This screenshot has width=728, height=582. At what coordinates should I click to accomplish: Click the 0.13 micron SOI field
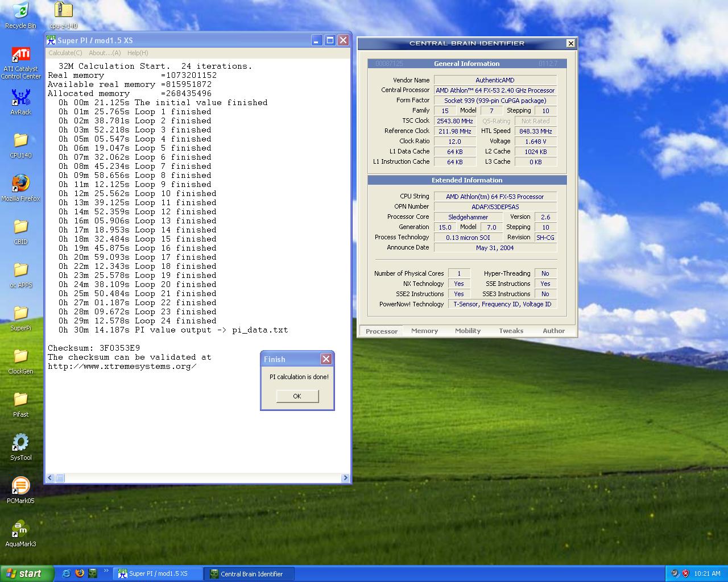click(469, 238)
